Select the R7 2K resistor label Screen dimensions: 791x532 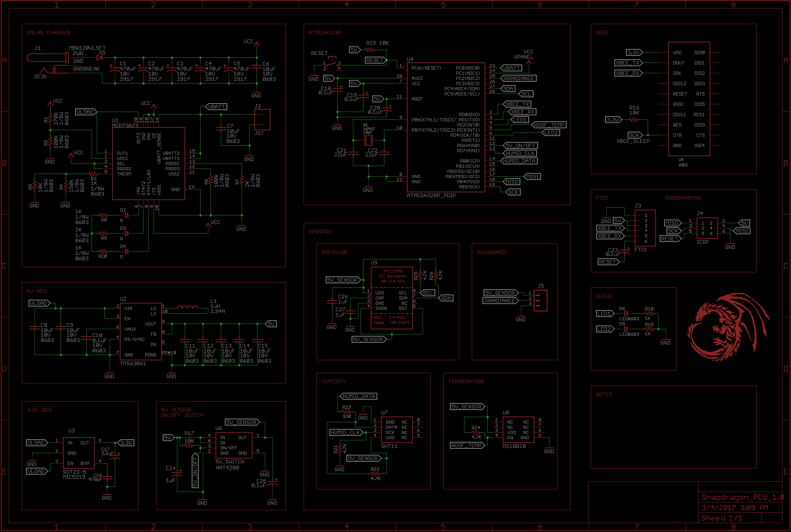247,181
